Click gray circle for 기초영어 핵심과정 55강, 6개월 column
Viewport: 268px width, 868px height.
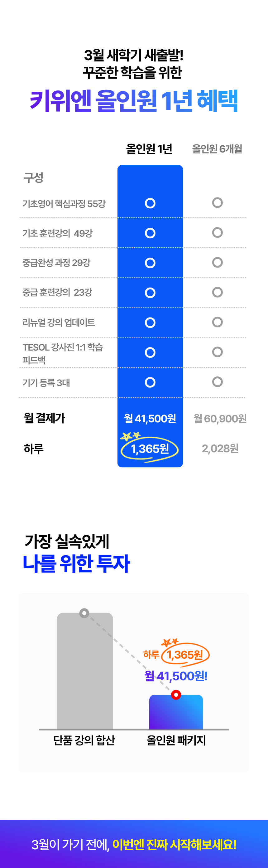tap(218, 202)
